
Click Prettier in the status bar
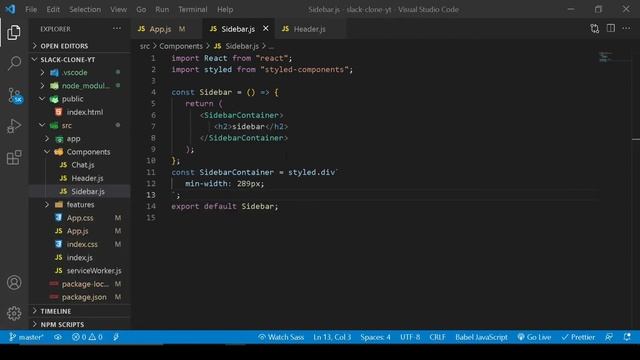coord(578,337)
